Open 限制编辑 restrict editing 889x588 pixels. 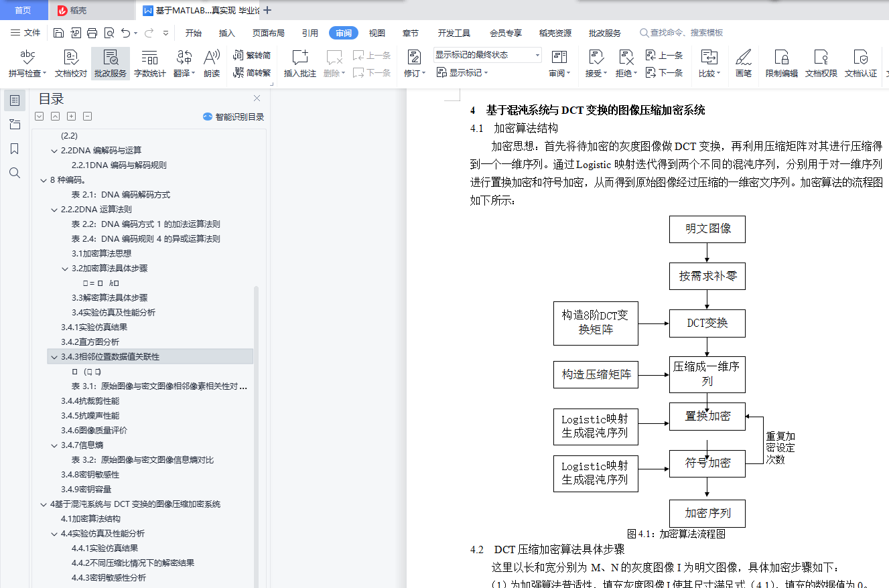click(782, 64)
